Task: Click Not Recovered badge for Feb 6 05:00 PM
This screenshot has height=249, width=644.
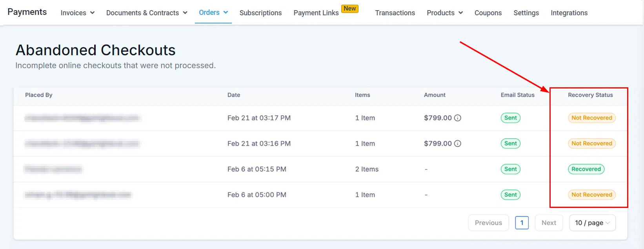Action: tap(592, 195)
